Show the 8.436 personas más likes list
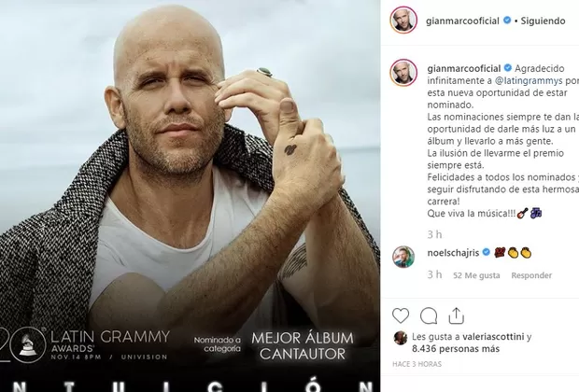579x392 pixels. (456, 349)
